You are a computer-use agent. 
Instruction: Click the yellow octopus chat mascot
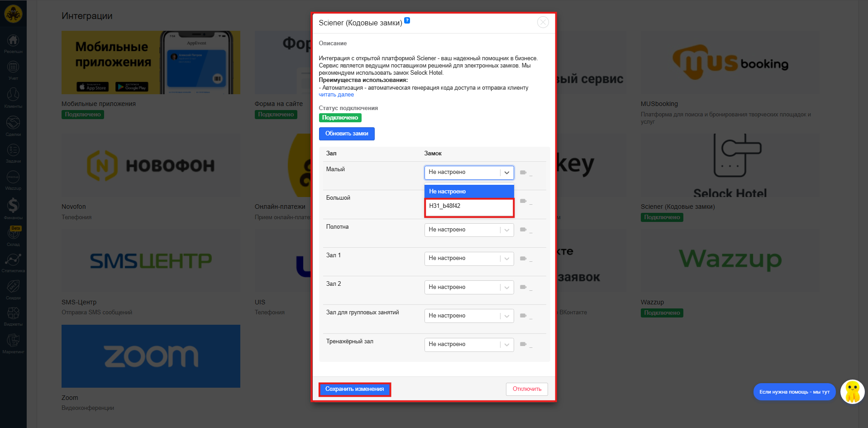click(x=853, y=392)
